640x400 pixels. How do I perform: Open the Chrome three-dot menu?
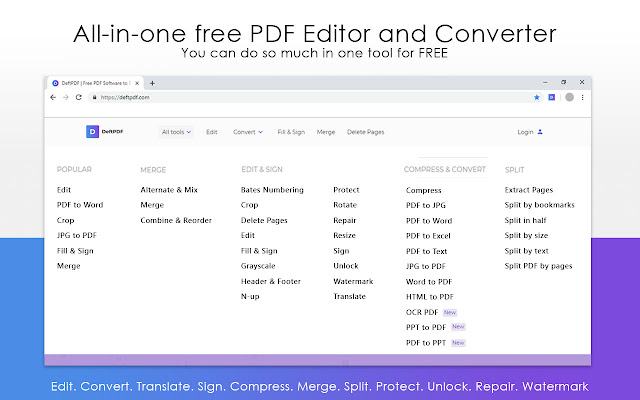(584, 97)
